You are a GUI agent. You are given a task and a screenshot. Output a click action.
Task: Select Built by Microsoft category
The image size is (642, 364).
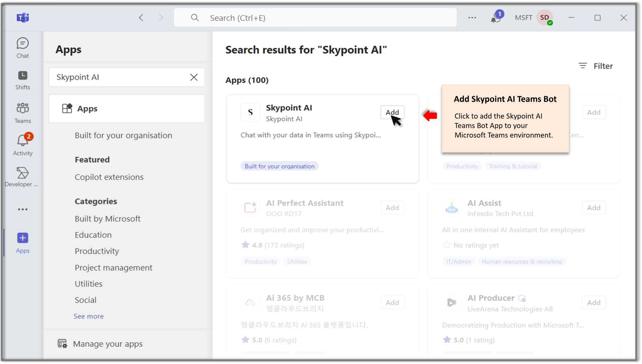[108, 219]
